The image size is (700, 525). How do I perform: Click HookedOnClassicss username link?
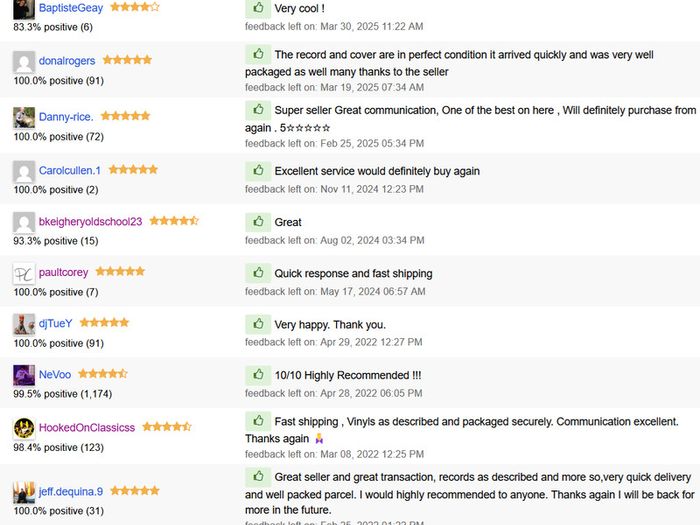[87, 428]
